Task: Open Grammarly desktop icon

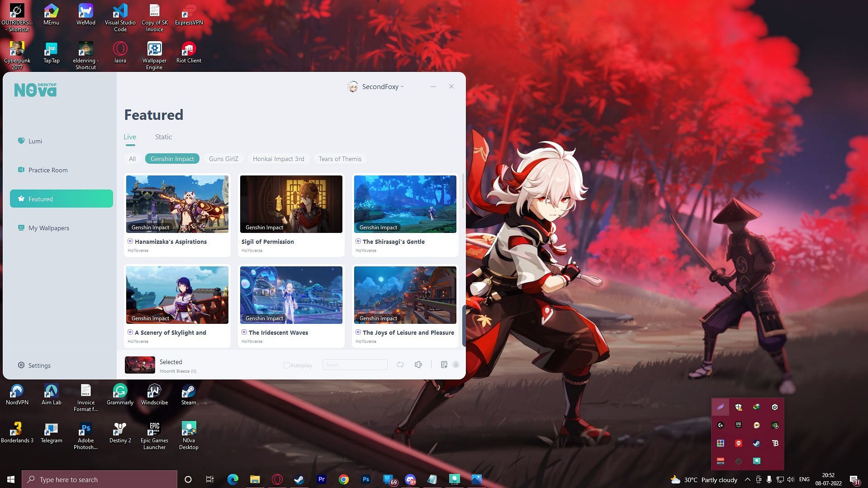Action: point(120,394)
